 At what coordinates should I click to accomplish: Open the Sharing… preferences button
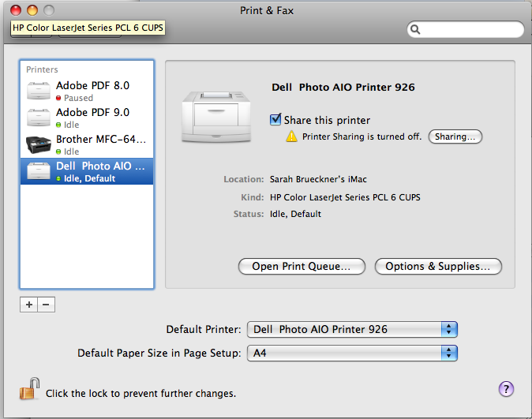(455, 137)
